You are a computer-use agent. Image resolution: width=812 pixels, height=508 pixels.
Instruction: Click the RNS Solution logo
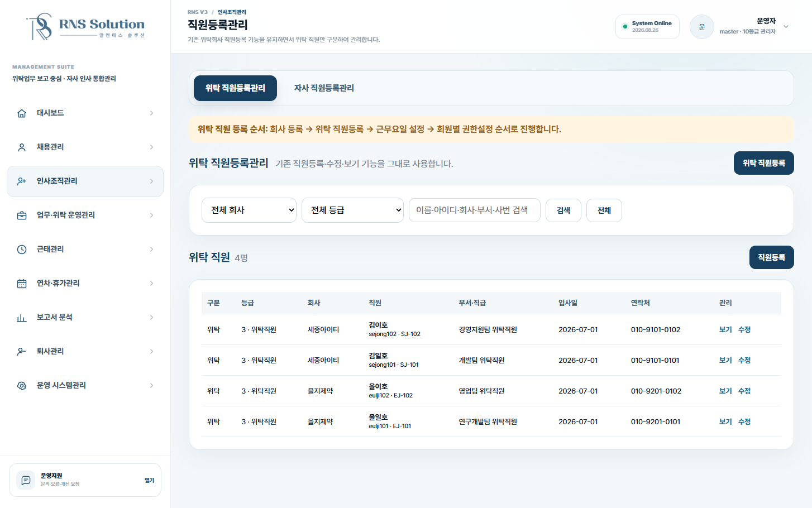[x=85, y=26]
